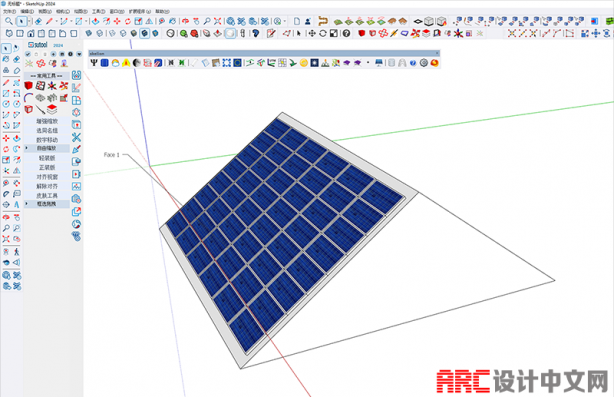614x397 pixels.
Task: Toggle the sutool checkmark button
Action: [x=28, y=54]
